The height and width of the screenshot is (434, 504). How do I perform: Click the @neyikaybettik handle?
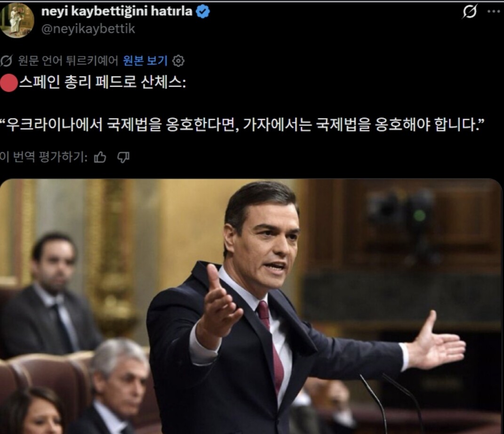pos(88,29)
